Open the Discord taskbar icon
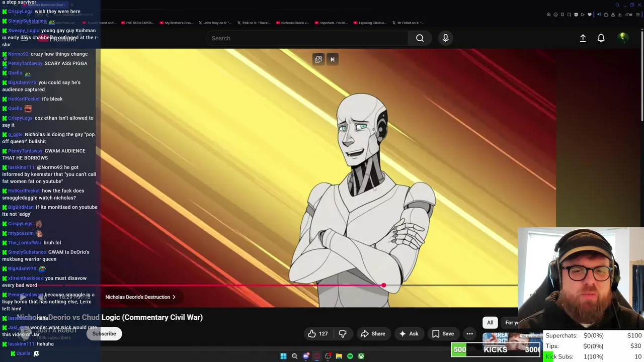 click(x=305, y=356)
